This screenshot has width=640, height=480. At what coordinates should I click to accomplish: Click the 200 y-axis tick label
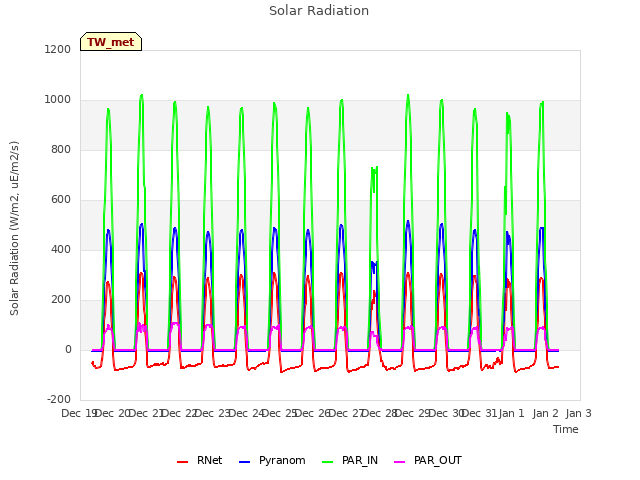(x=61, y=300)
